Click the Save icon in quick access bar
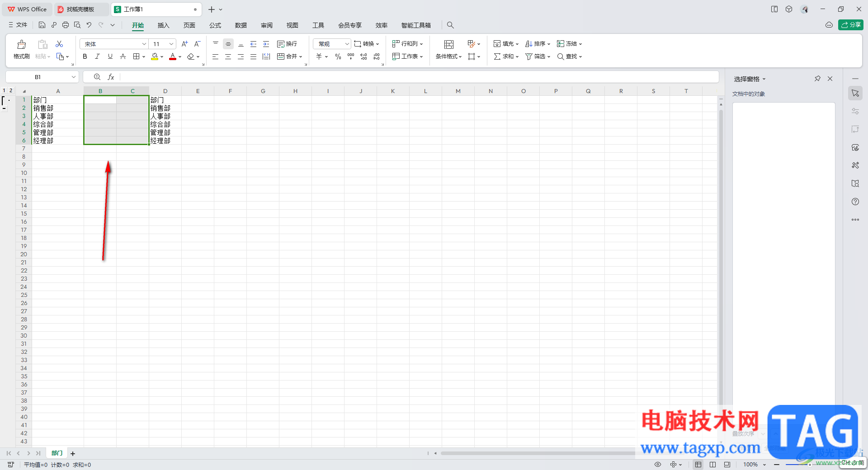Image resolution: width=868 pixels, height=470 pixels. pos(42,25)
